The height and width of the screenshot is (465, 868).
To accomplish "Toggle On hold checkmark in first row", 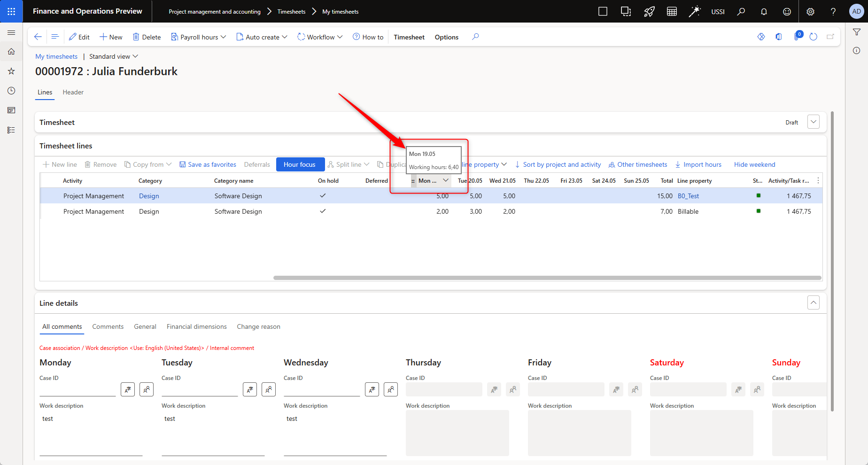I will 323,196.
